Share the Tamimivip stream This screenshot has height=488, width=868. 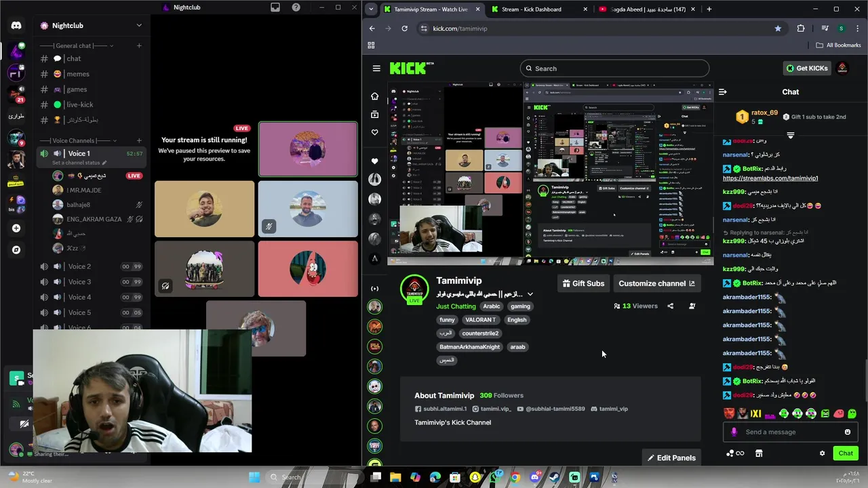(x=671, y=306)
